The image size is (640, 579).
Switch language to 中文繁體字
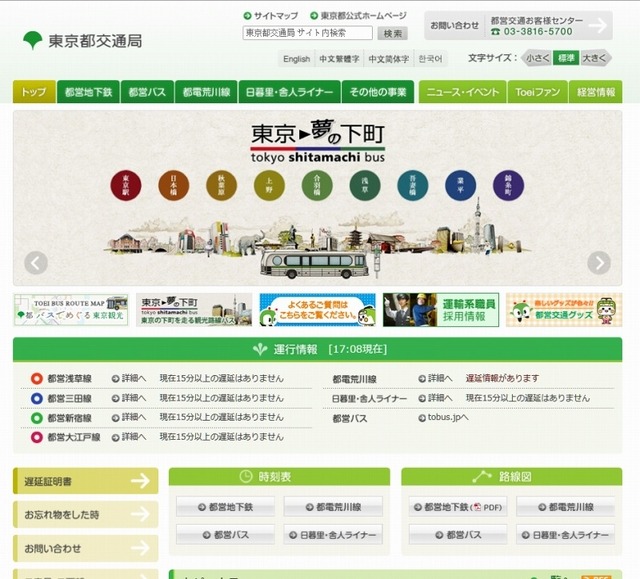point(339,59)
